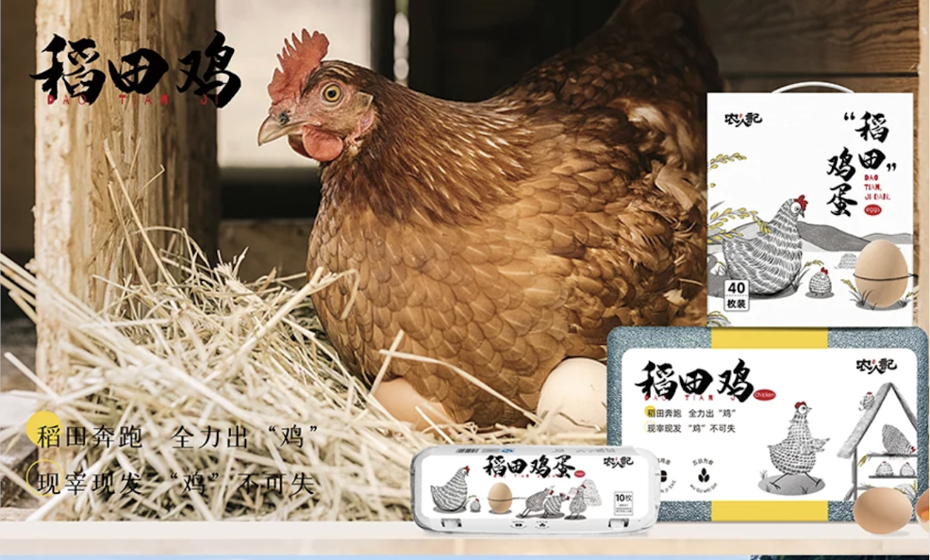Click the 40 枚装 label on gift box
930x560 pixels.
pyautogui.click(x=736, y=295)
